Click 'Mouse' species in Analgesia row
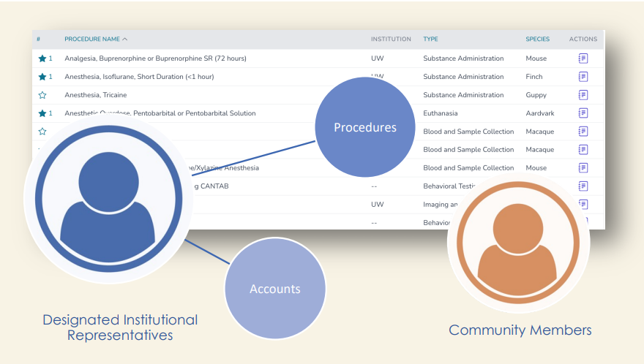Image resolution: width=644 pixels, height=364 pixels. (536, 58)
